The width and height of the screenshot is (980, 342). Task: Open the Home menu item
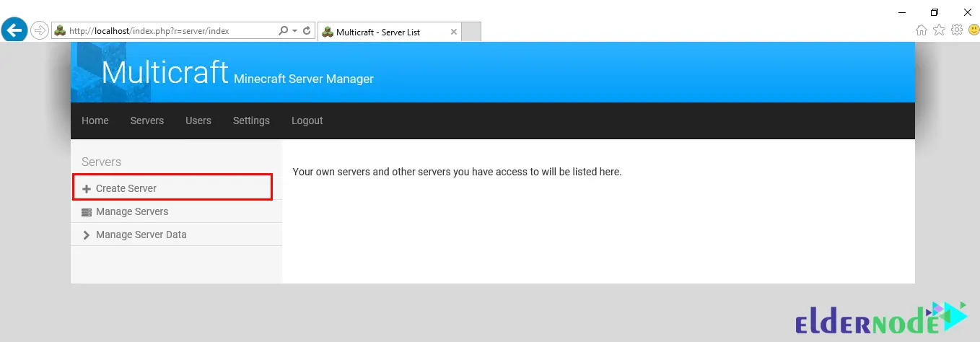95,120
